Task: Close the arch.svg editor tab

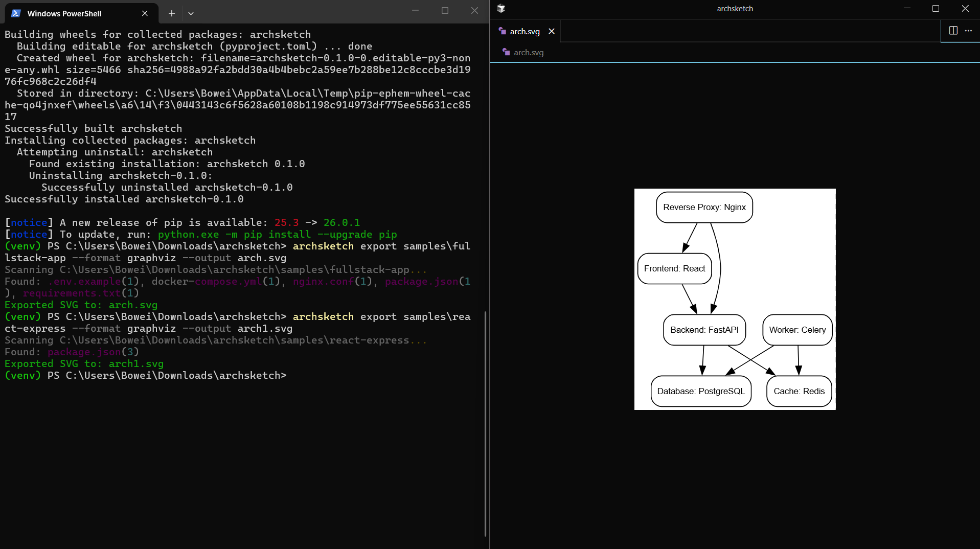Action: (x=552, y=31)
